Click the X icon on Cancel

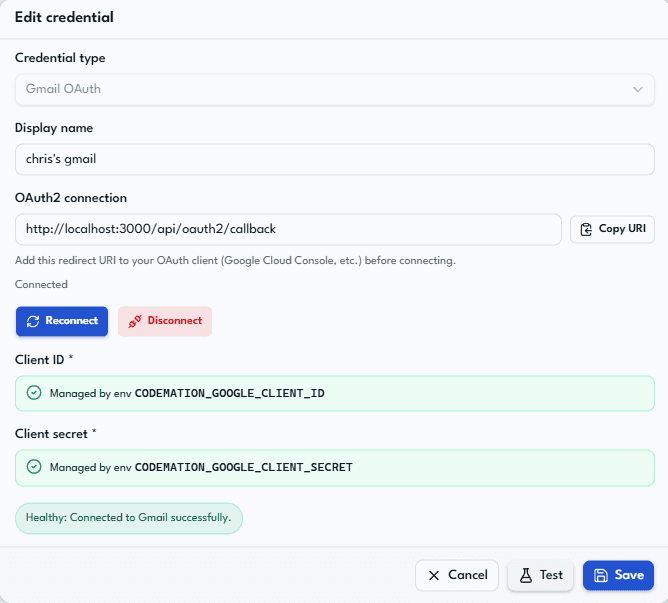(x=434, y=576)
